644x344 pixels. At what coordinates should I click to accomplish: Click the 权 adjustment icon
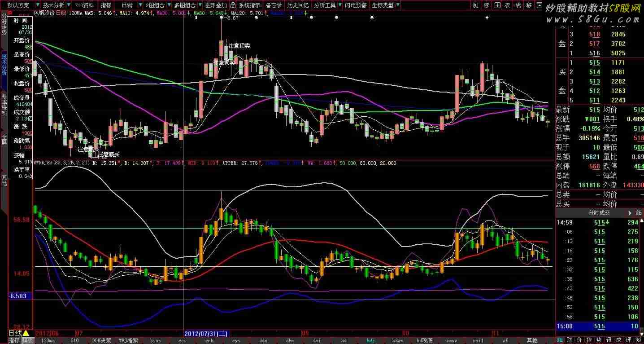pos(508,5)
